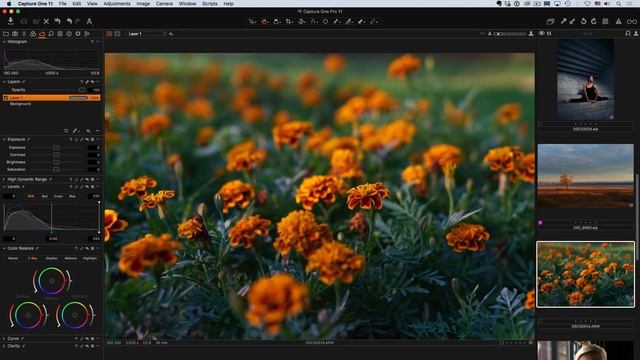Collapse the Histogram panel
This screenshot has width=640, height=360.
tap(4, 42)
